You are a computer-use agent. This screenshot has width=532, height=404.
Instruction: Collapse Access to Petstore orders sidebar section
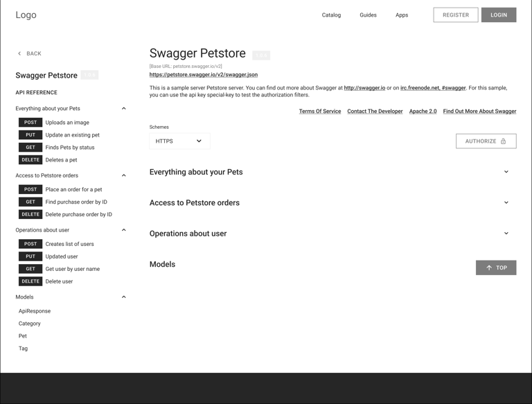point(124,175)
